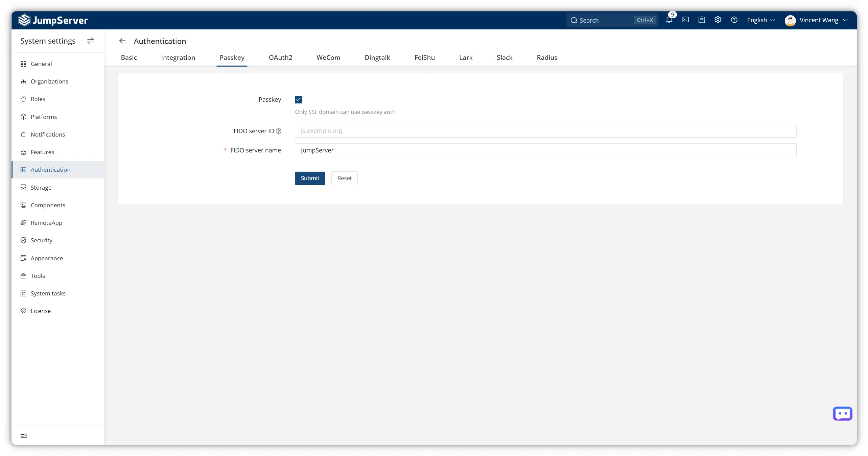Click Vincent Wang's avatar picture
This screenshot has height=456, width=868.
[790, 20]
